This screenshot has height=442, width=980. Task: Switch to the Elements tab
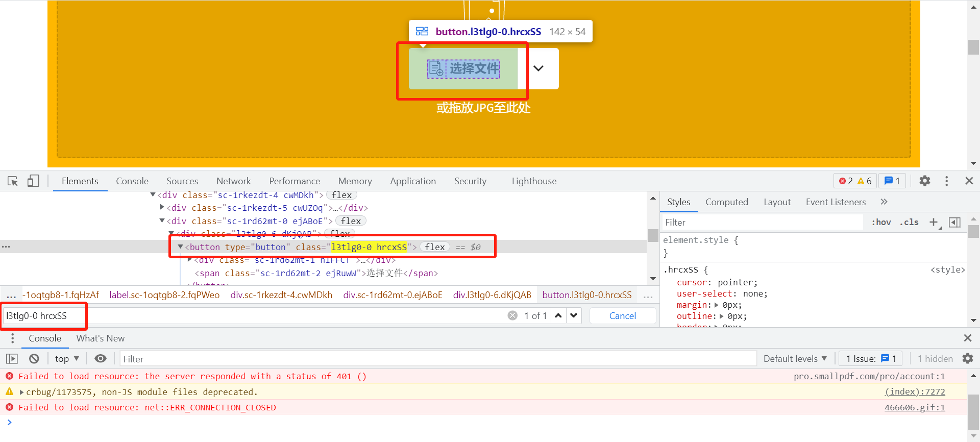pos(80,181)
